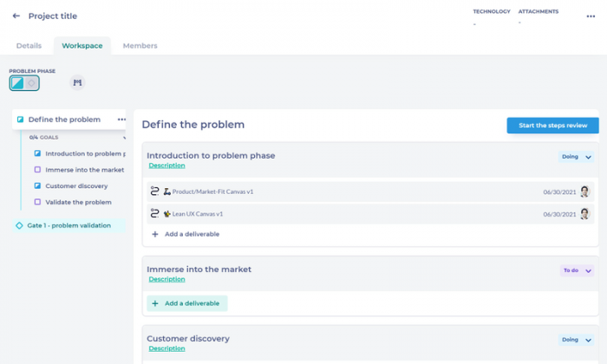This screenshot has height=364, width=607.
Task: Click the avatar on Product/Market-Fit Canvas row
Action: [x=585, y=192]
